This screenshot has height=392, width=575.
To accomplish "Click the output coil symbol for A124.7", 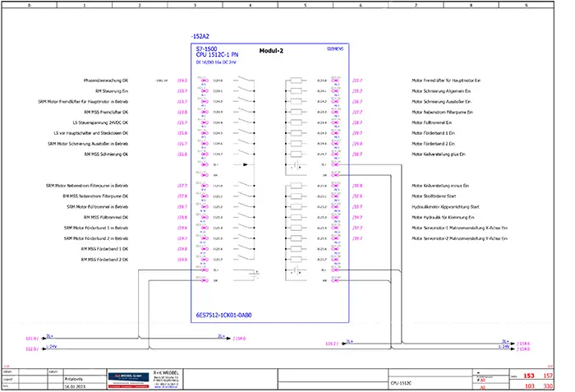I will click(295, 154).
